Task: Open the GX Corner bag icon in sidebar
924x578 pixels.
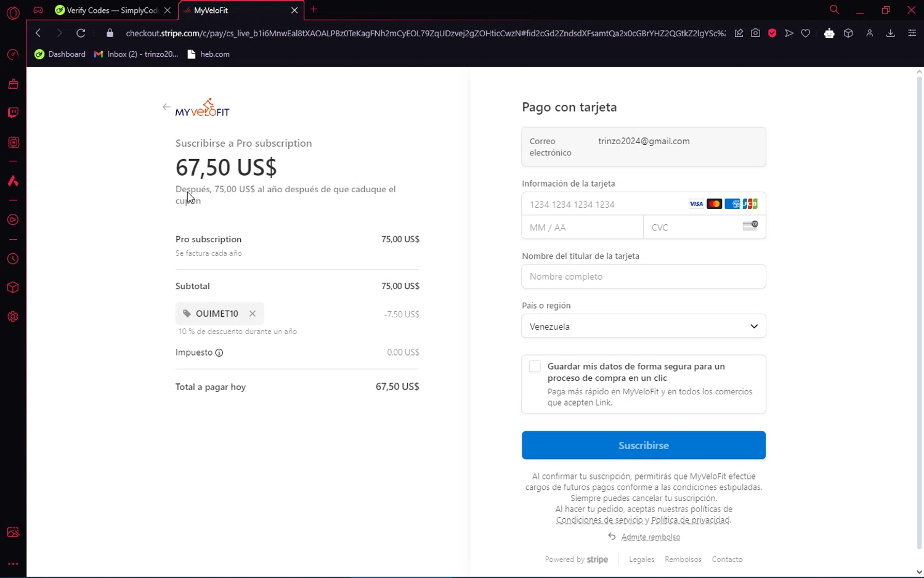Action: (x=13, y=84)
